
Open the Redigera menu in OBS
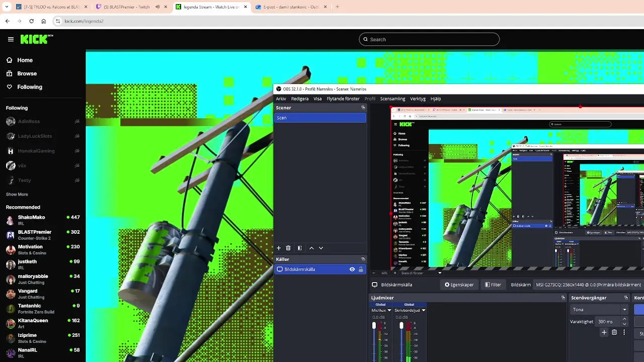[x=300, y=99]
